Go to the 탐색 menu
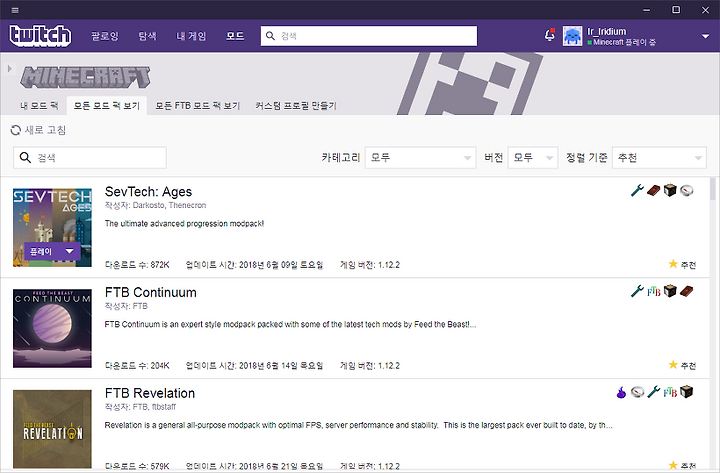The image size is (720, 473). point(147,36)
